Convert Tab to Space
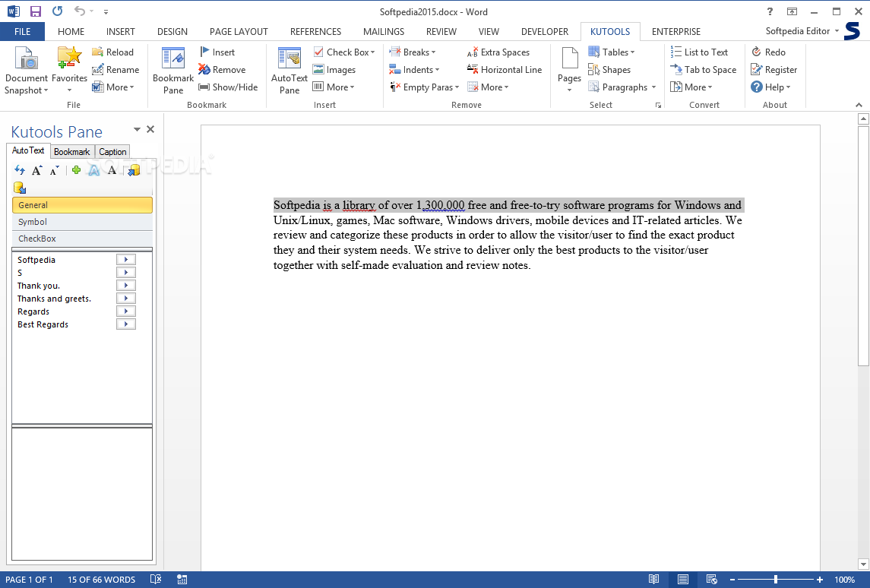Screen dimensions: 870x588 point(704,70)
